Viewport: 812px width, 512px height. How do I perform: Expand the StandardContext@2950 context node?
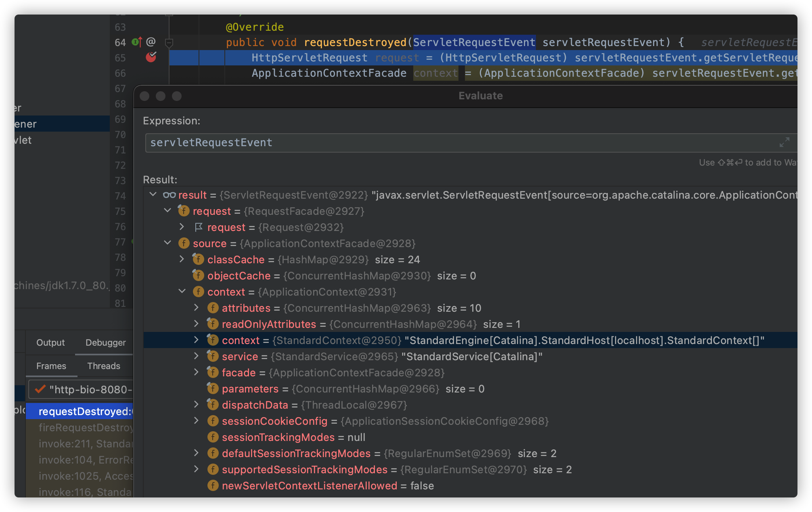tap(196, 340)
